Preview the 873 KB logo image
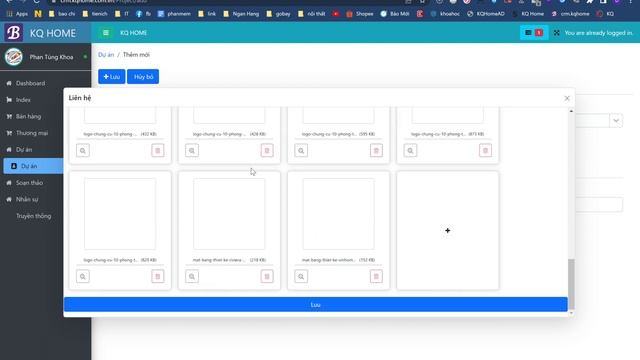Viewport: 640px width, 360px height. coord(410,151)
